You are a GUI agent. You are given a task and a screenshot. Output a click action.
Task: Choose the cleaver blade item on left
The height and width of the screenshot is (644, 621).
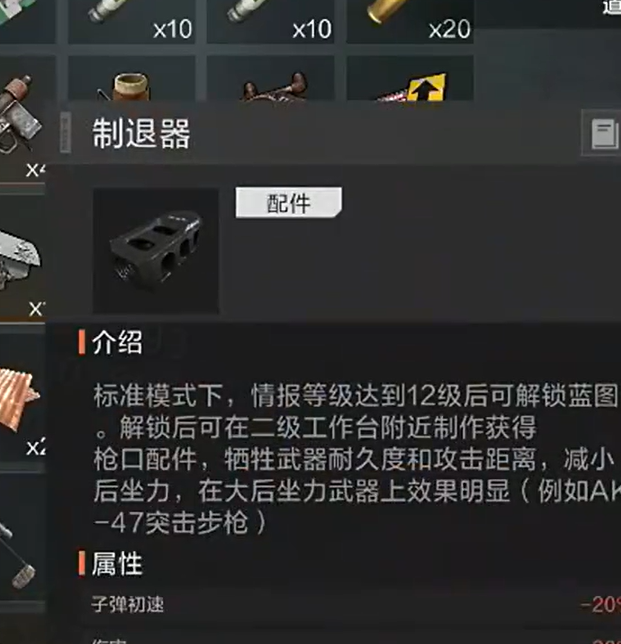click(23, 257)
